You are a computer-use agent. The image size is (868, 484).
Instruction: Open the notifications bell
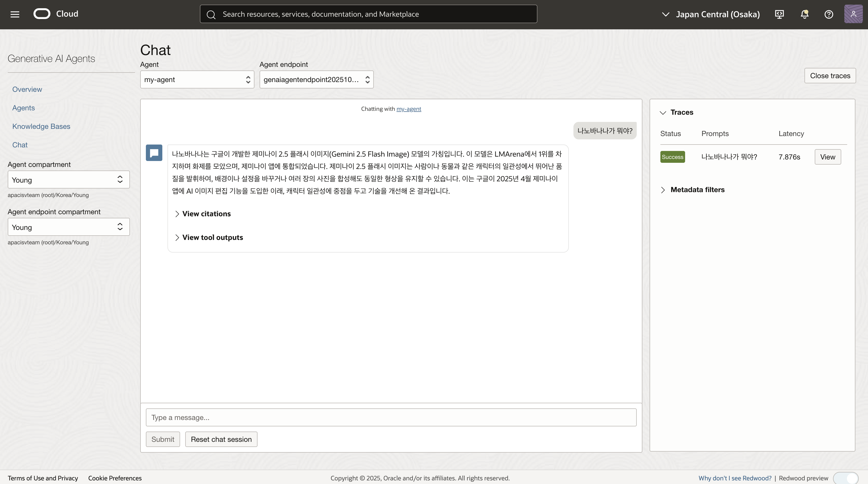coord(804,14)
